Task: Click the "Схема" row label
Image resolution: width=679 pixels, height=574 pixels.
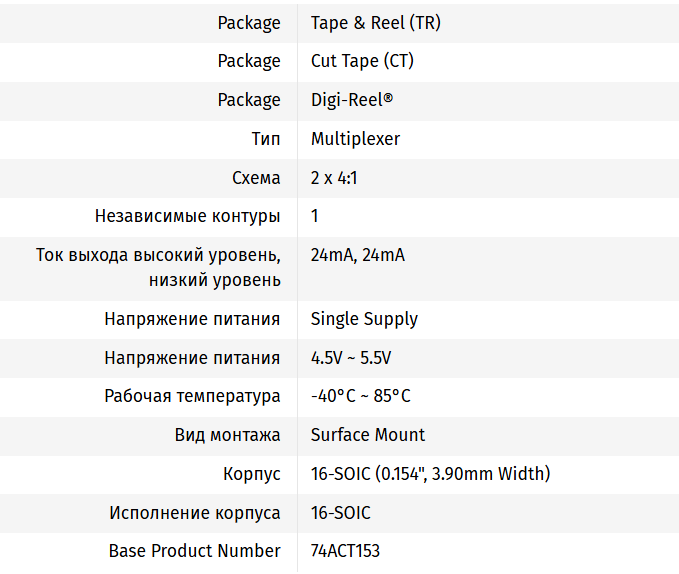Action: 255,178
